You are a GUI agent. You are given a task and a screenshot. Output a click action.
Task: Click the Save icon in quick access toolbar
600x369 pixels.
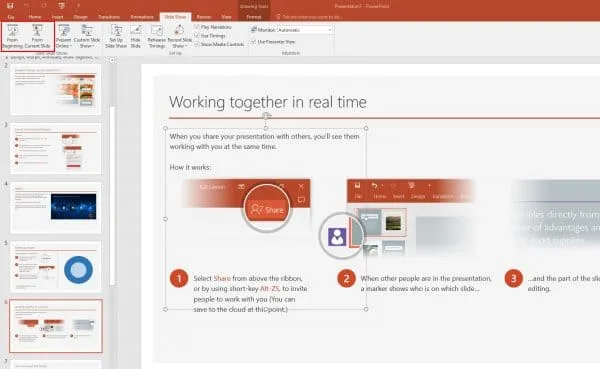pos(10,6)
